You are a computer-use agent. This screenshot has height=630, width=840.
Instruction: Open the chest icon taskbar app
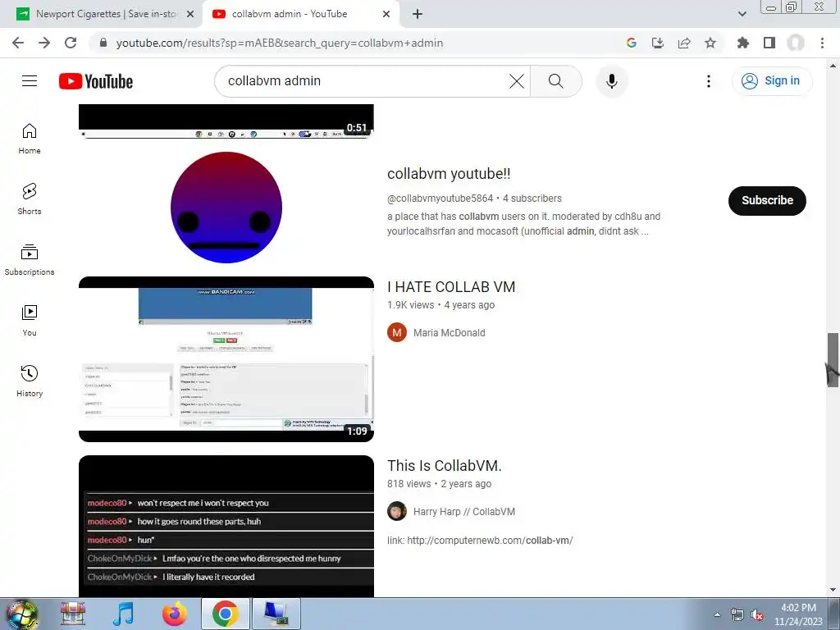[73, 614]
